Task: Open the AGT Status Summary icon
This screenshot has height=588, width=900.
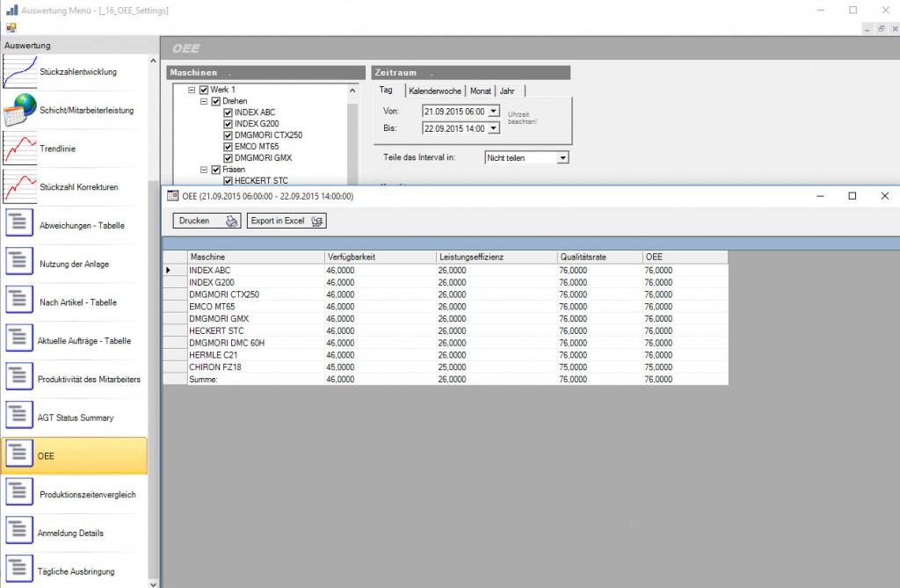Action: click(x=19, y=417)
